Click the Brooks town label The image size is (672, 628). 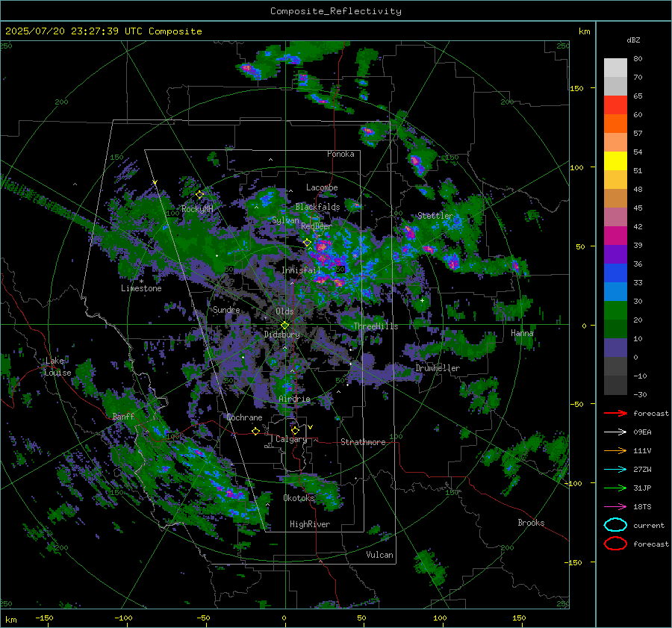[x=531, y=523]
